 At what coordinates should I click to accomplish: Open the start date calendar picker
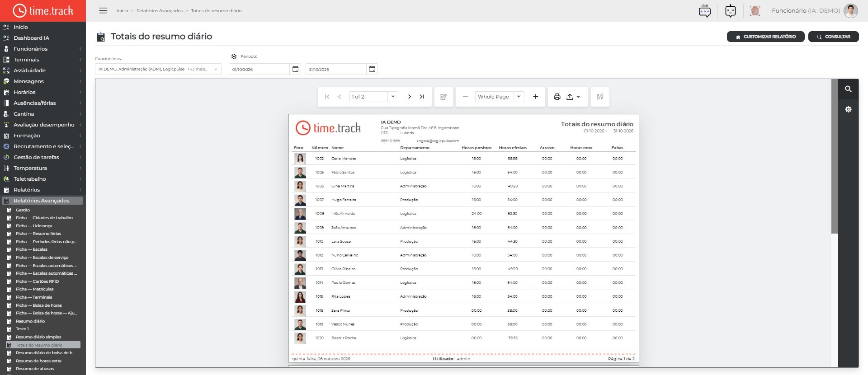295,69
